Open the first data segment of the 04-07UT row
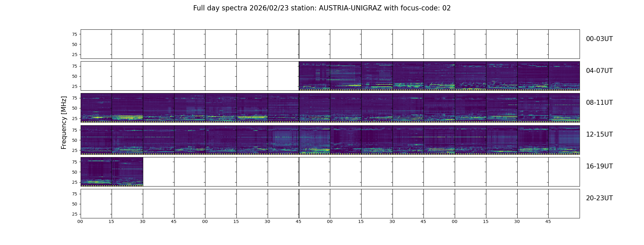Image resolution: width=644 pixels, height=245 pixels. pyautogui.click(x=315, y=76)
